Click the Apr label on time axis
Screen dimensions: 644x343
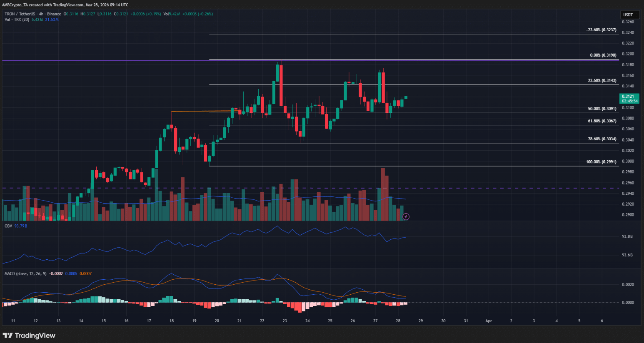tap(489, 321)
